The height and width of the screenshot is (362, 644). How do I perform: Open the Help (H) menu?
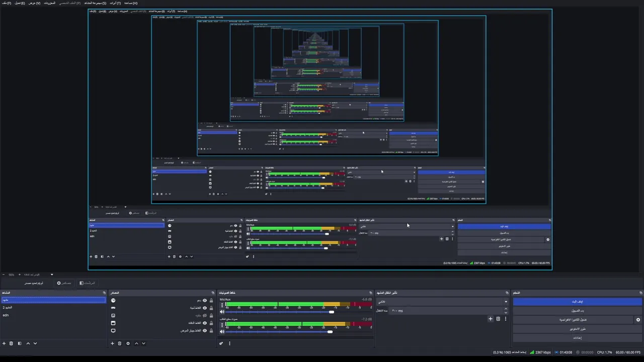click(x=131, y=3)
